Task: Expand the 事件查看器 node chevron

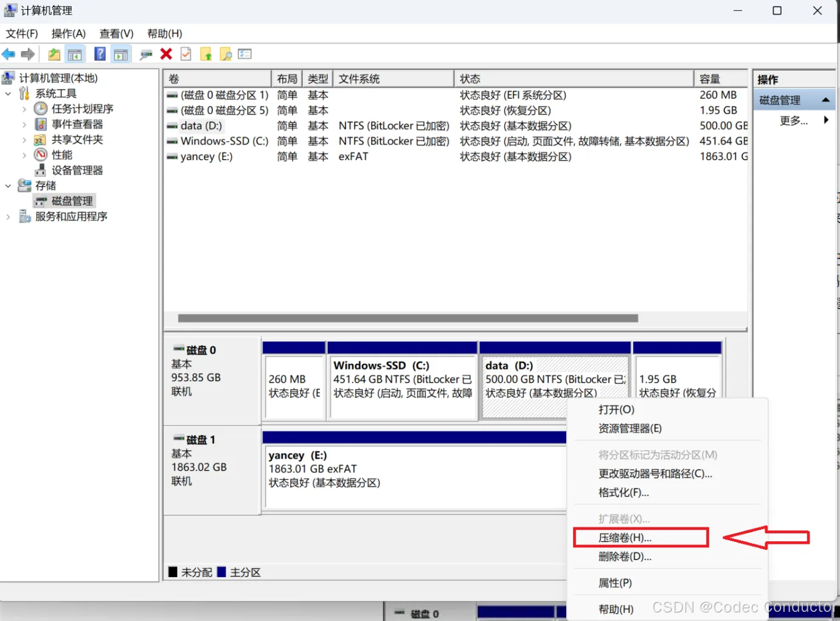Action: (24, 125)
